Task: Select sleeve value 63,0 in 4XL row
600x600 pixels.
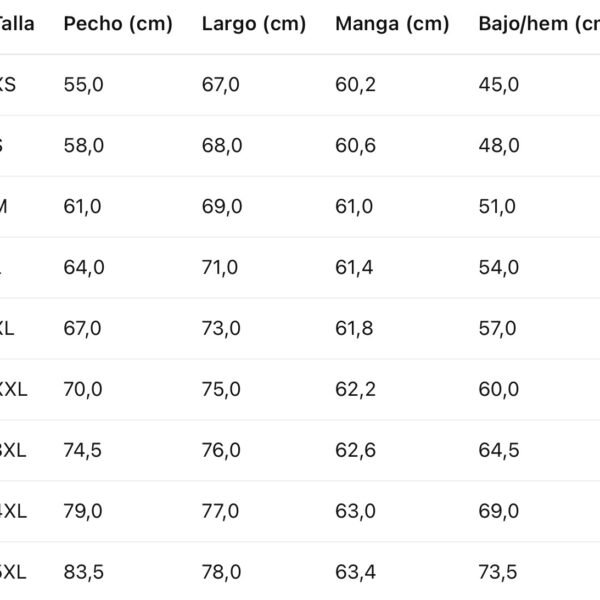Action: [x=355, y=511]
